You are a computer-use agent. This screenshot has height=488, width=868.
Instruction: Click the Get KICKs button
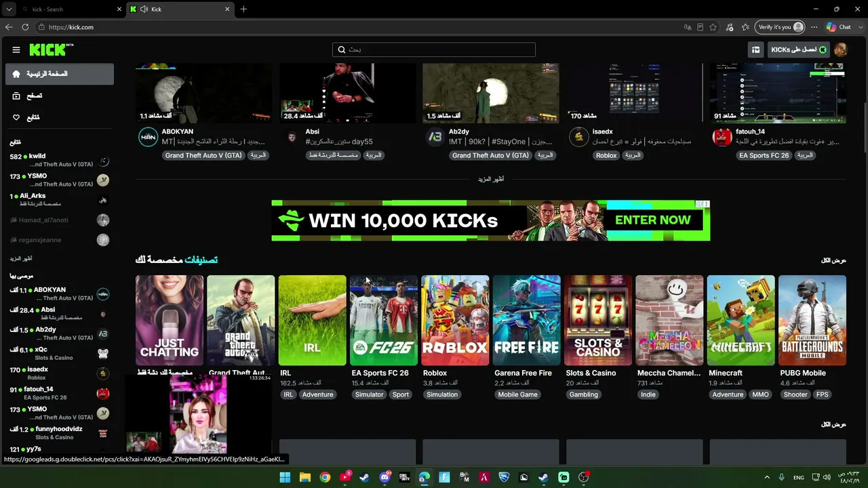click(799, 49)
